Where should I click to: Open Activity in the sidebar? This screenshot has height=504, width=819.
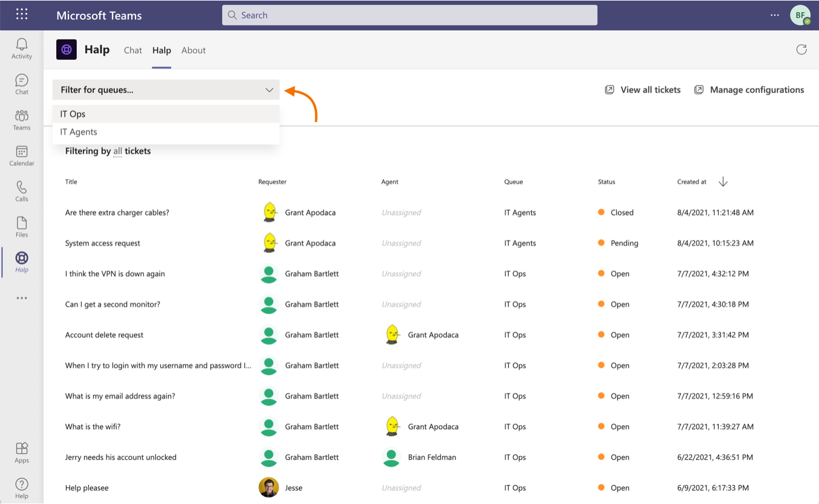pos(22,48)
